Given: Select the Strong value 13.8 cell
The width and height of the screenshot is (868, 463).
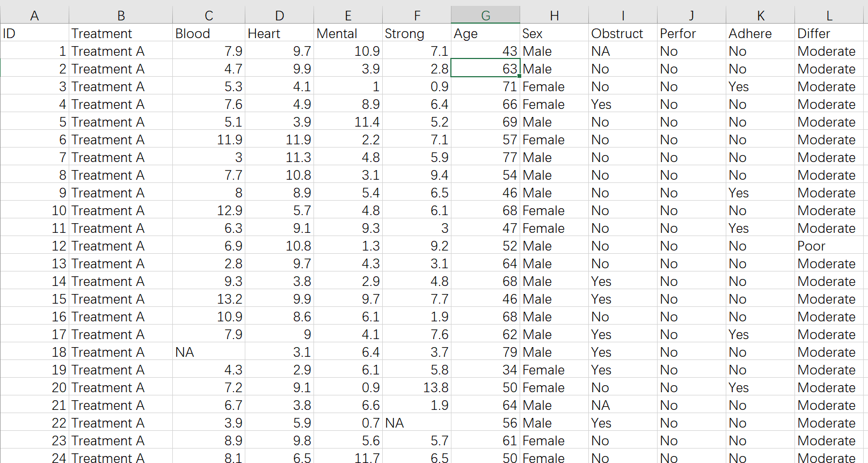Looking at the screenshot, I should (x=417, y=387).
